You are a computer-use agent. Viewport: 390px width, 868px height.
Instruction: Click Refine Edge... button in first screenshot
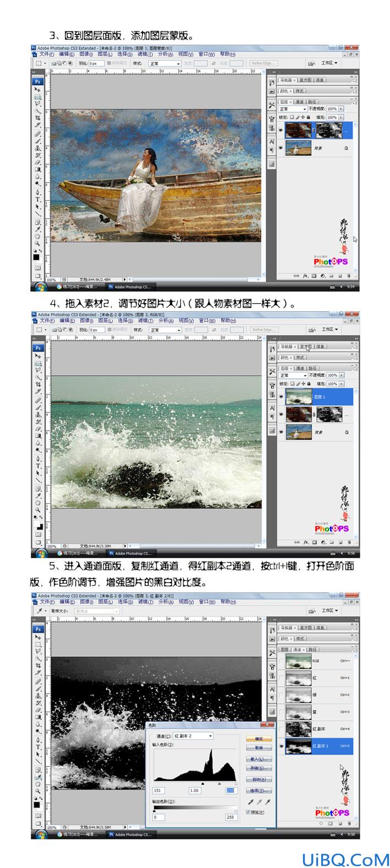click(x=263, y=63)
